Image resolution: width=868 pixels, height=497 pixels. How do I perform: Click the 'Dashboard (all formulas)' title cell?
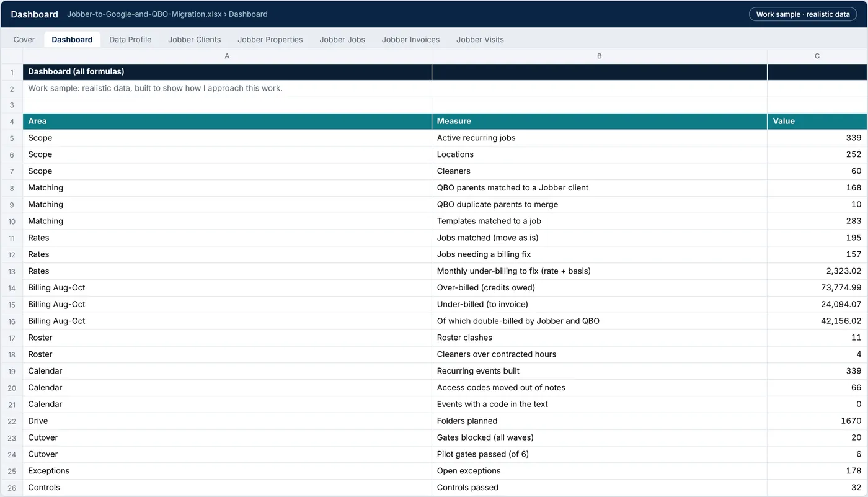point(227,72)
